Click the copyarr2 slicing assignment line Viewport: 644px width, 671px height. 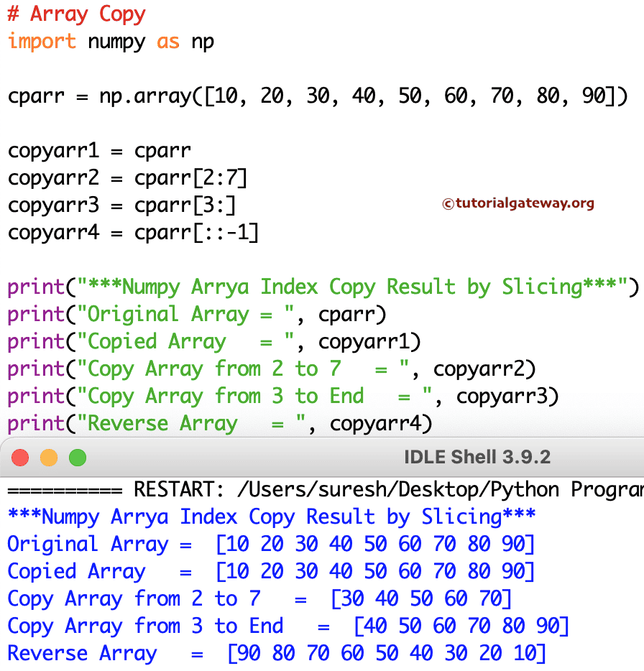(127, 177)
